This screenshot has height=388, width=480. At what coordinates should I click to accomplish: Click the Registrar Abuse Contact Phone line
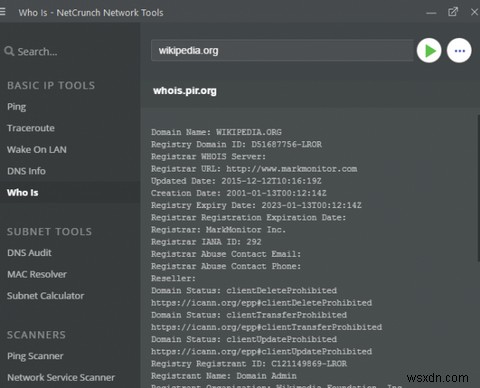[x=226, y=266]
